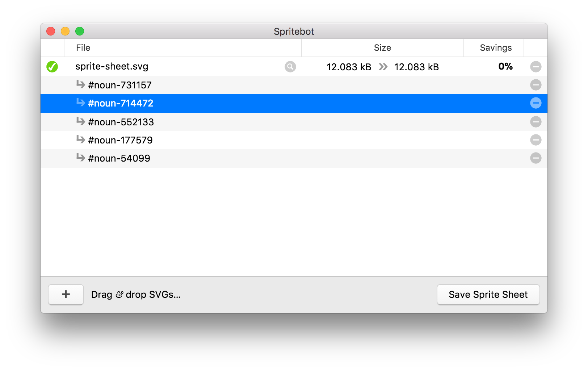Open the magnifier preview for sprite-sheet.svg
The height and width of the screenshot is (371, 588).
click(290, 67)
